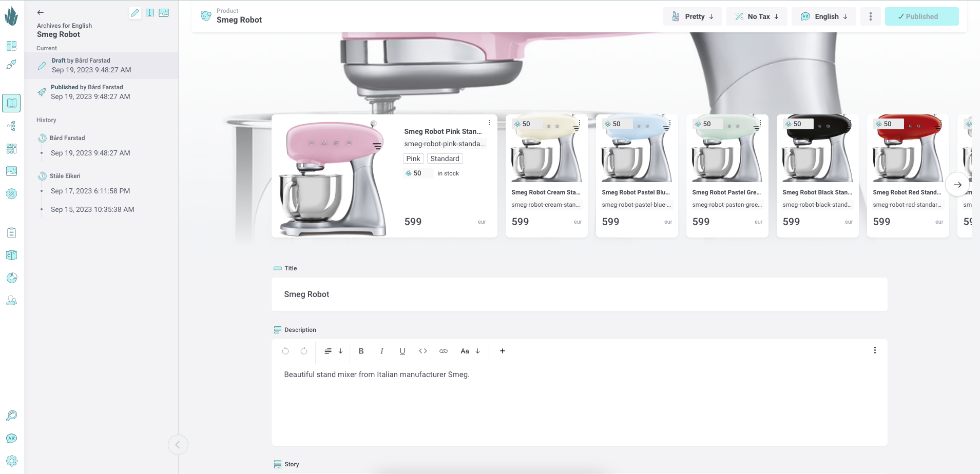Redo the description edit
980x474 pixels.
pyautogui.click(x=304, y=351)
